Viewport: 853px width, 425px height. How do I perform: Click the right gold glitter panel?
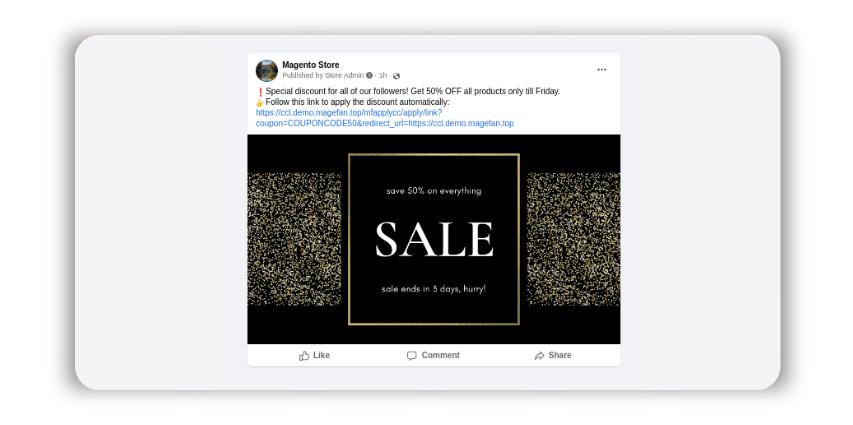[x=573, y=239]
